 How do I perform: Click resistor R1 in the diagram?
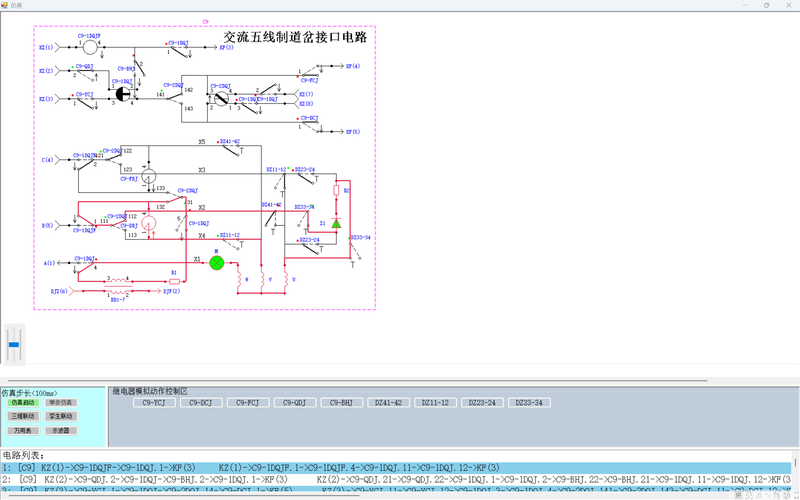click(x=174, y=281)
